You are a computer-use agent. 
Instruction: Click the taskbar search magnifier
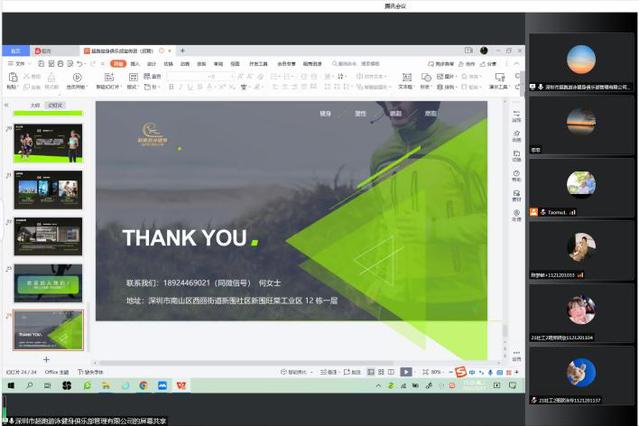click(29, 385)
